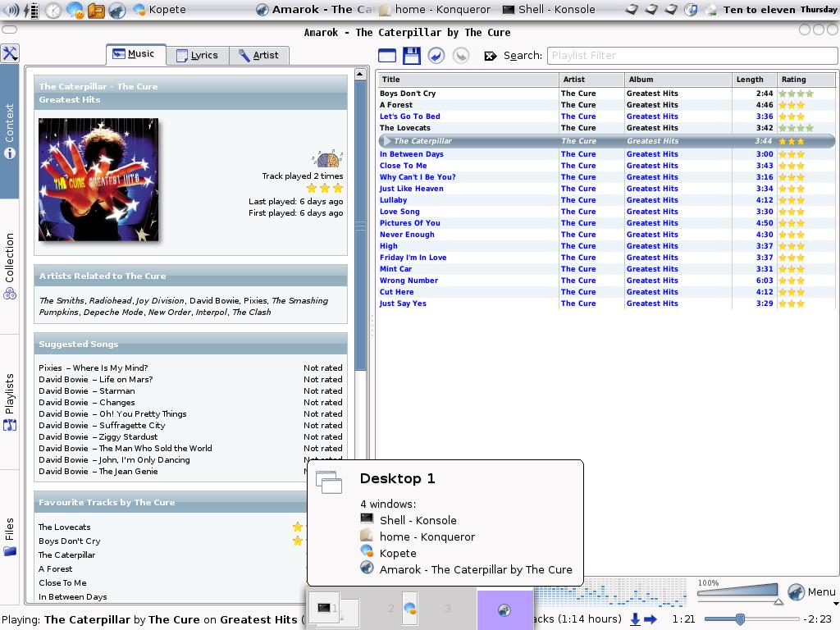
Task: Click rating stars of Just Say Yes row
Action: 792,304
